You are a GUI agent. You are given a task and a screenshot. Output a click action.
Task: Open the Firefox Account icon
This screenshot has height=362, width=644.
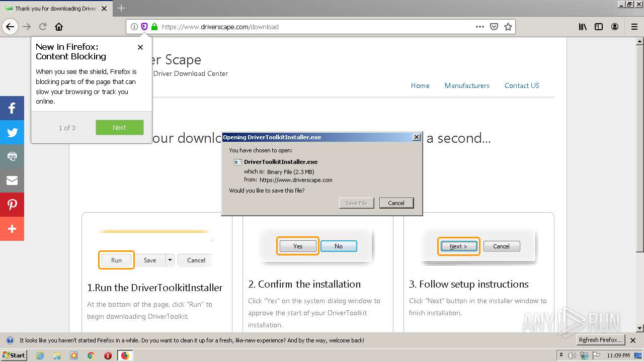point(615,27)
